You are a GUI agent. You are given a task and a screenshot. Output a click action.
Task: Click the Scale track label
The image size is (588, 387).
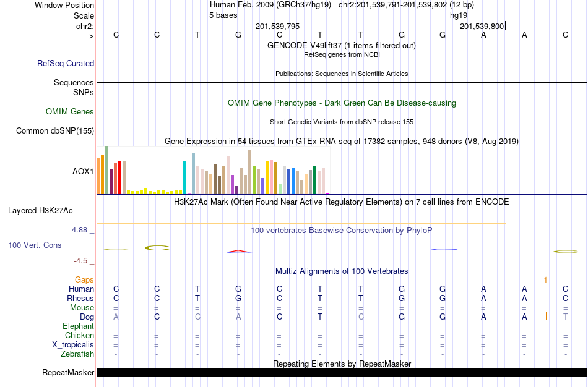[84, 15]
